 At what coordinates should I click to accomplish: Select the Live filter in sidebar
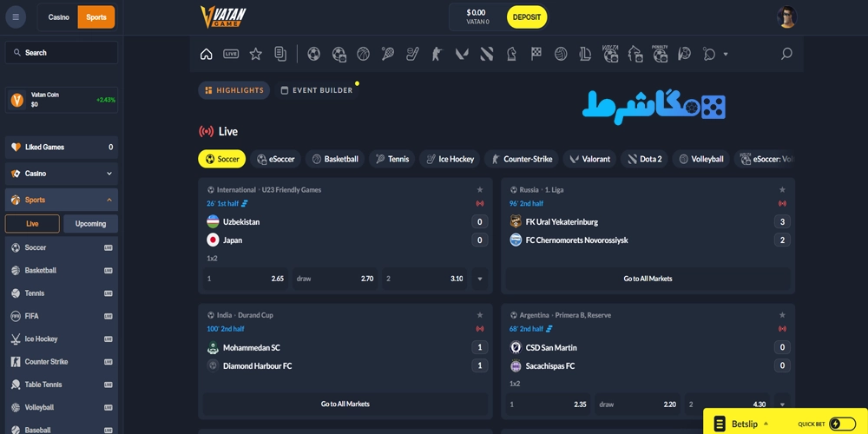pyautogui.click(x=32, y=224)
